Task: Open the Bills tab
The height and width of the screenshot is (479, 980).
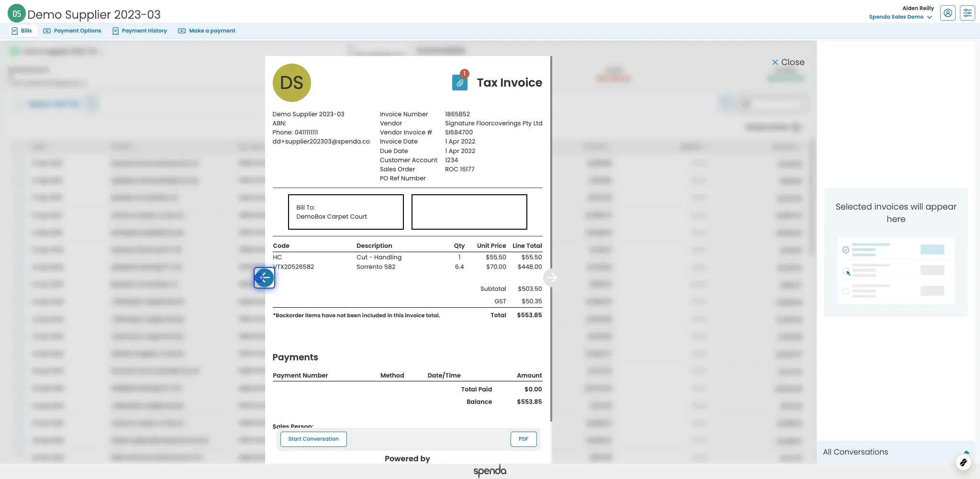Action: click(22, 31)
